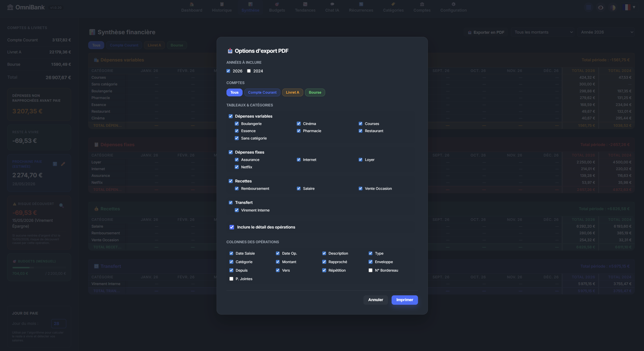The width and height of the screenshot is (644, 351).
Task: Uncheck the Montant column checkbox
Action: (278, 262)
